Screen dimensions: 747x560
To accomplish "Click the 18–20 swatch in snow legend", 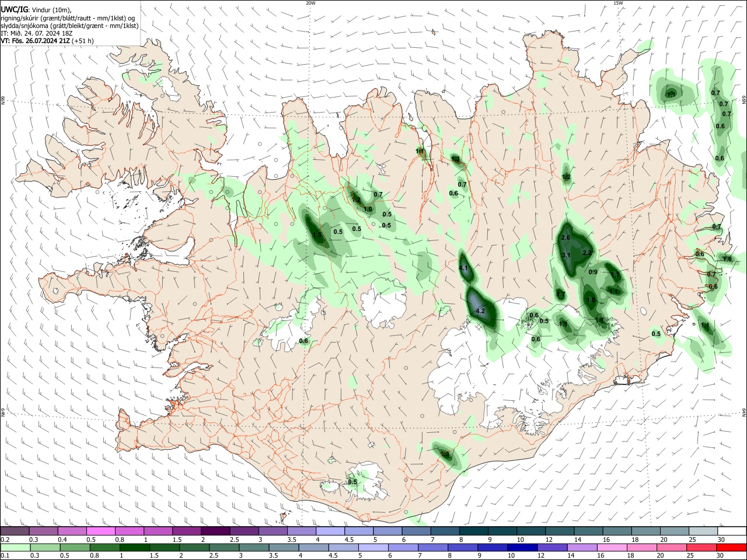I will [645, 531].
